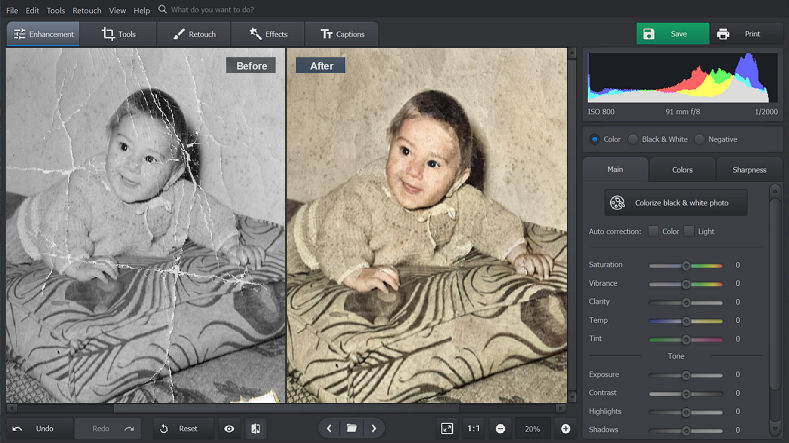
Task: Click the Saturation slider handle
Action: pos(686,265)
